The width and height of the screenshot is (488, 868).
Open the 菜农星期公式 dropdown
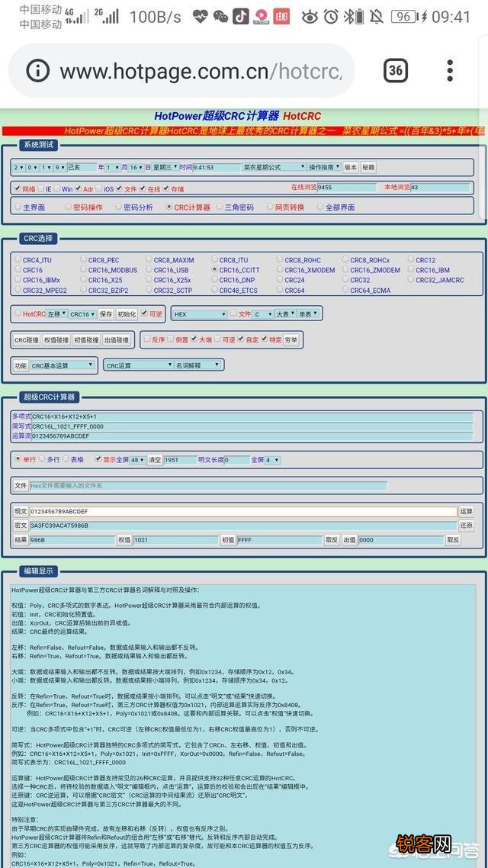tap(274, 167)
